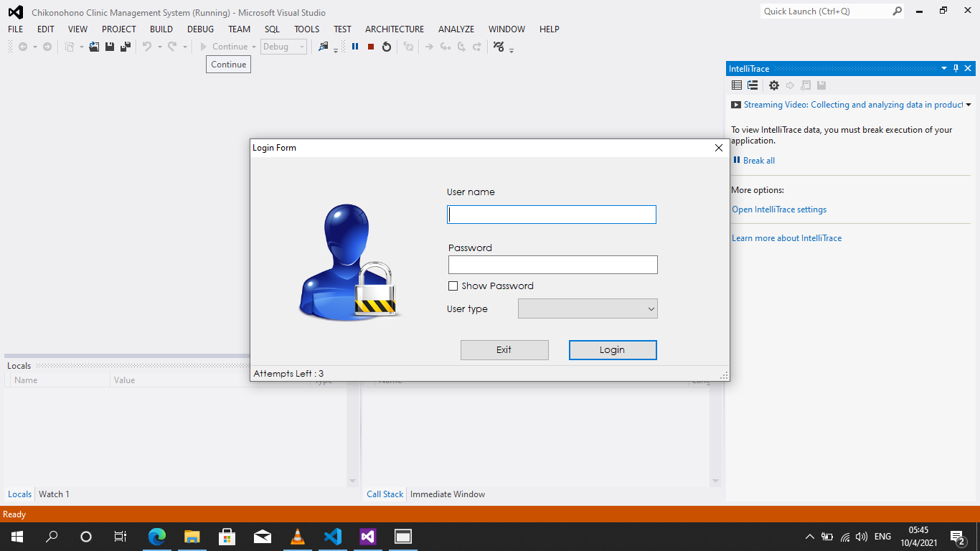Screen dimensions: 980x551
Task: Show IntelliTrace calls view icon
Action: [x=753, y=85]
